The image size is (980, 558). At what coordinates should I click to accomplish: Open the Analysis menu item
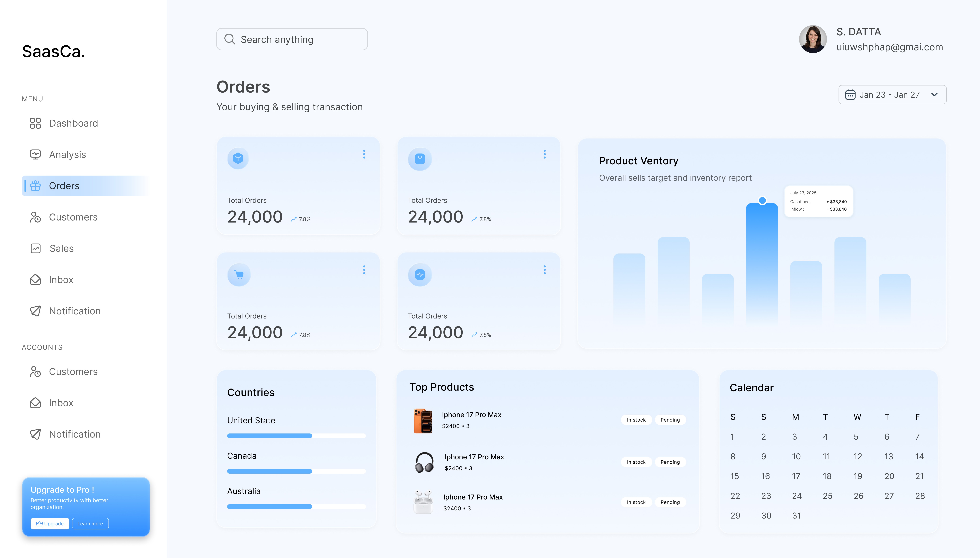pyautogui.click(x=67, y=154)
